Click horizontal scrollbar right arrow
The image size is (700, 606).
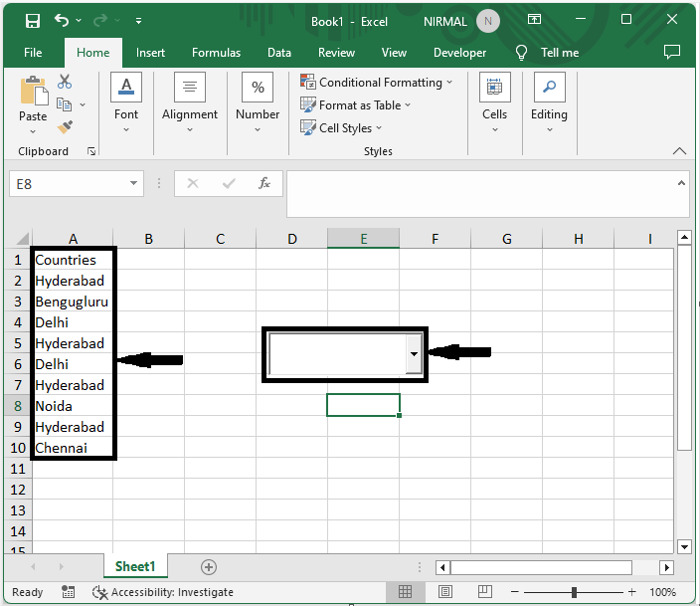pos(667,567)
